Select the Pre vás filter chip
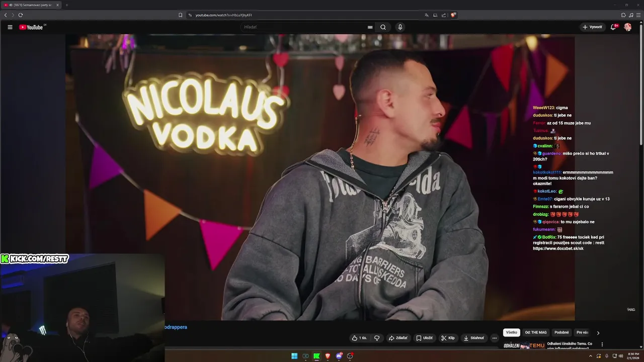644x362 pixels. 582,332
